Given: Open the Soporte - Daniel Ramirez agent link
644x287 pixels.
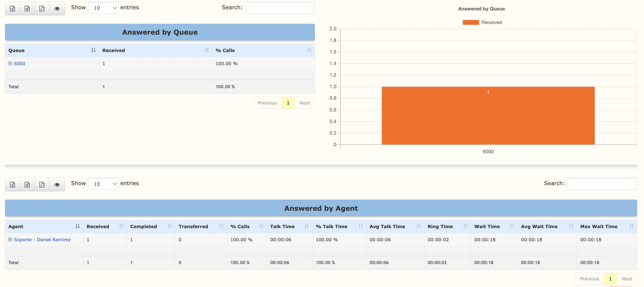Looking at the screenshot, I should pos(43,239).
